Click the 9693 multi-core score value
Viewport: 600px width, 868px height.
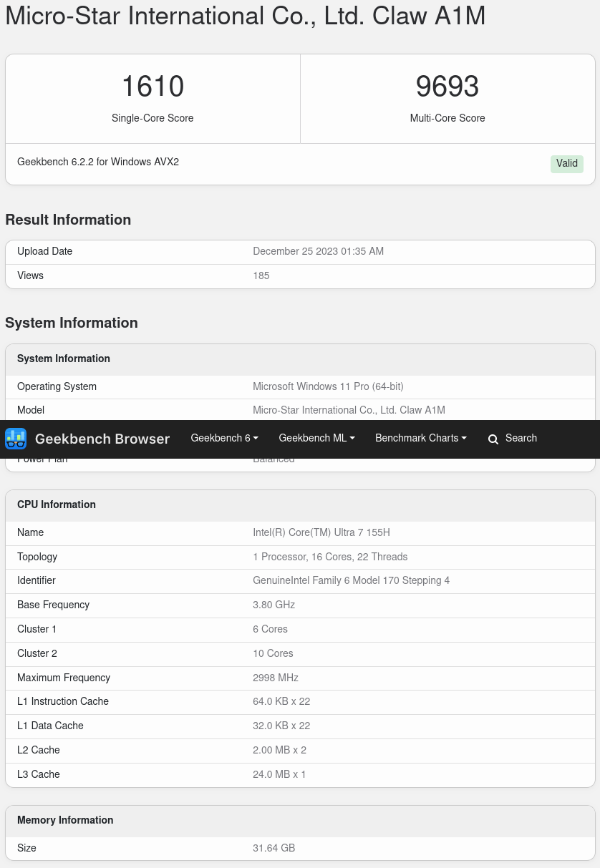(447, 87)
